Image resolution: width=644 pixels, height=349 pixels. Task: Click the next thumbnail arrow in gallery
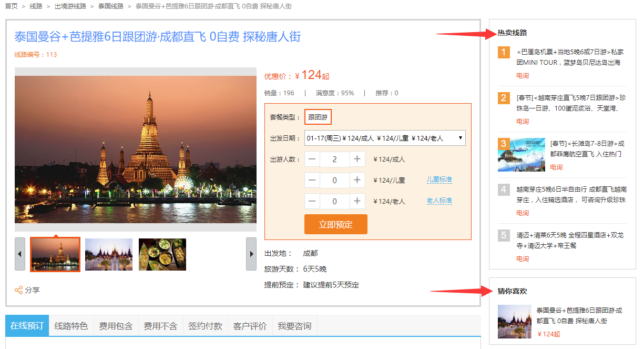pos(251,254)
